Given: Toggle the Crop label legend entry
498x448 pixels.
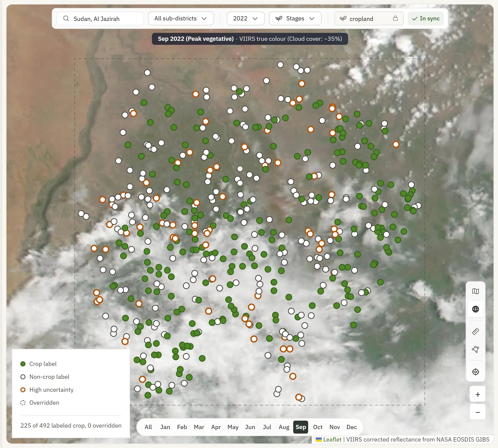Looking at the screenshot, I should tap(39, 364).
